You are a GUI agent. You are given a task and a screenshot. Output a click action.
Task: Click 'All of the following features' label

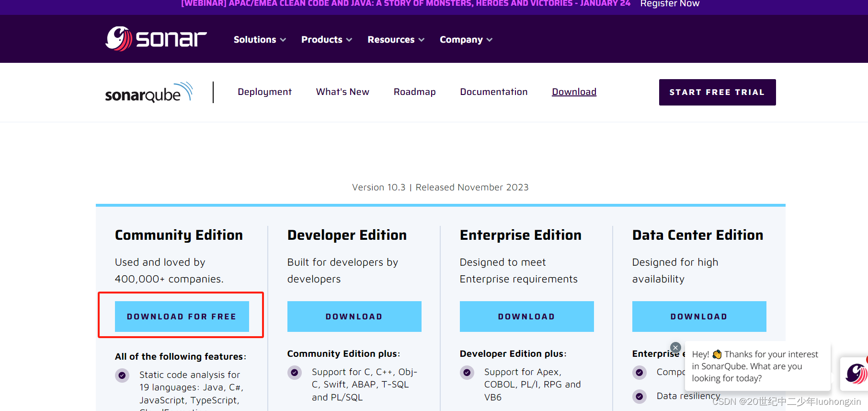(x=180, y=356)
